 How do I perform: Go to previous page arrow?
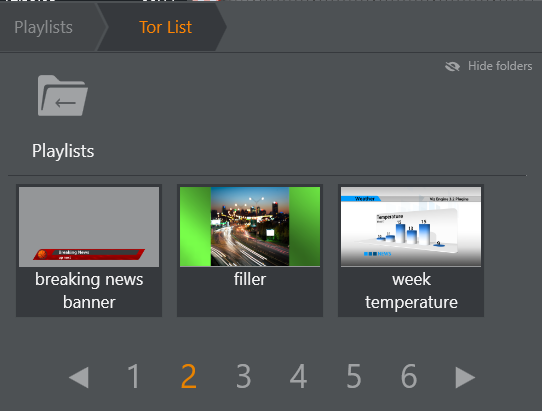(79, 377)
